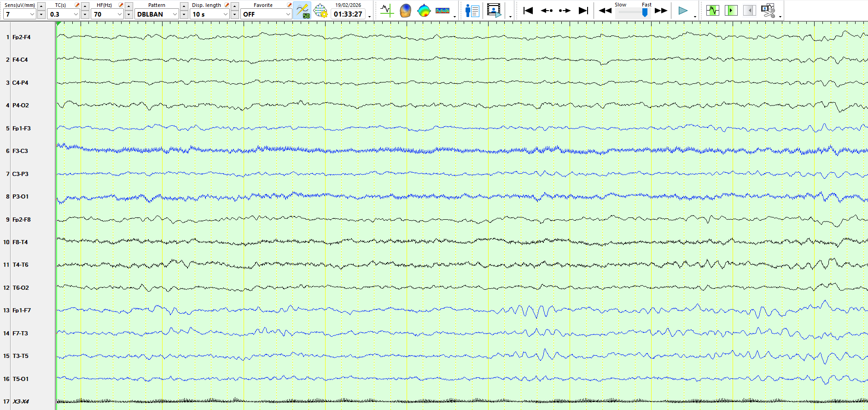Click the 01:33:27 time field

click(x=348, y=14)
